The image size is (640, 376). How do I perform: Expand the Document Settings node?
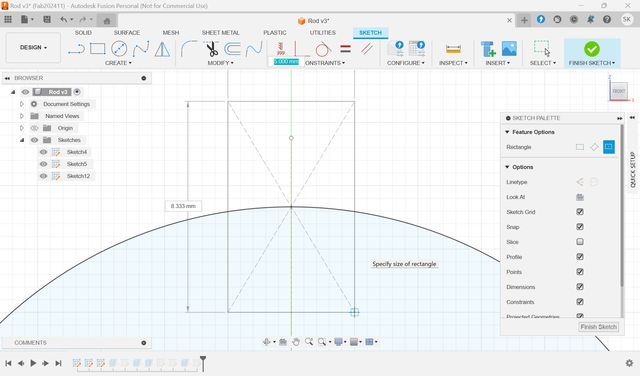click(22, 104)
